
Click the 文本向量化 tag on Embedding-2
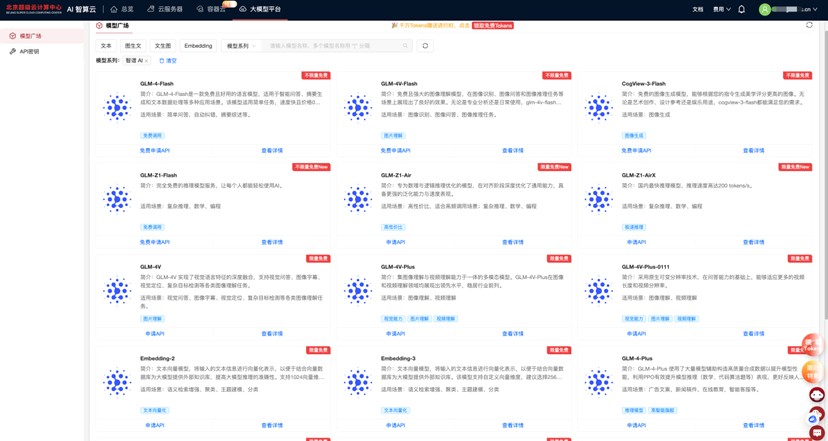pyautogui.click(x=154, y=410)
